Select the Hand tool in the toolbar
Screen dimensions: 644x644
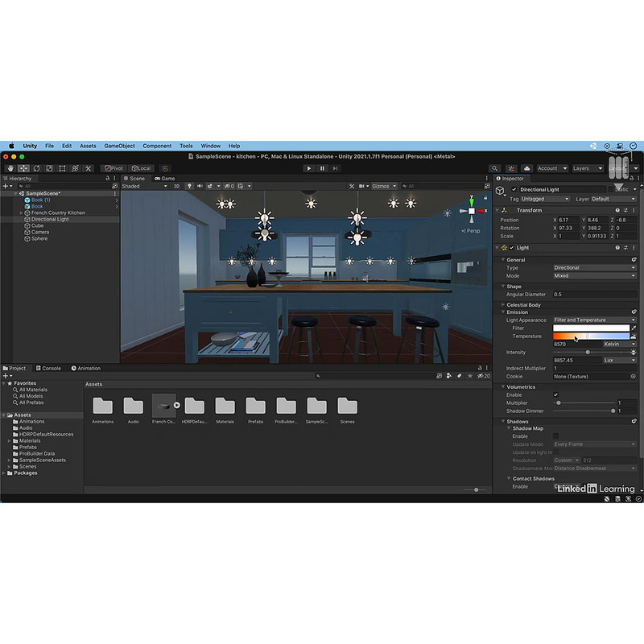[10, 168]
